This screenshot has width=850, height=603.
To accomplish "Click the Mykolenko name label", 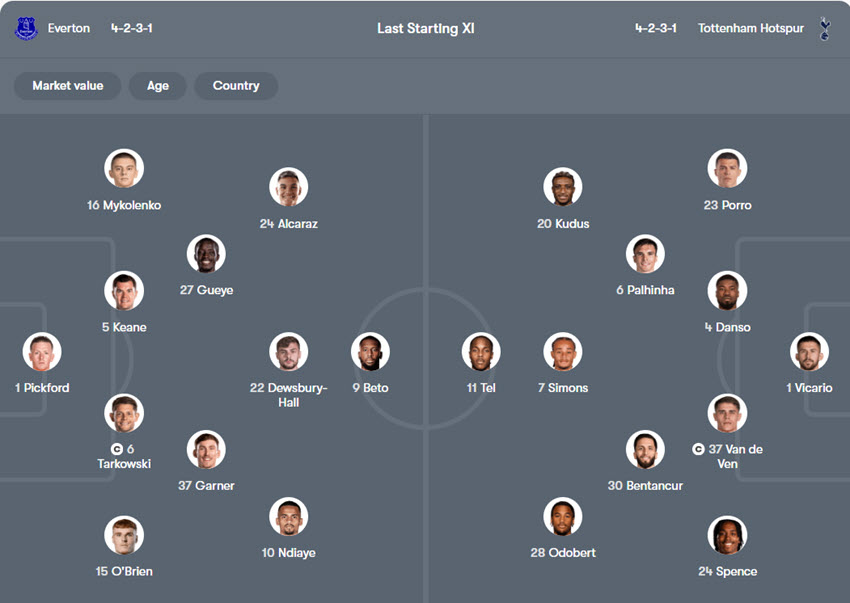I will (x=124, y=205).
